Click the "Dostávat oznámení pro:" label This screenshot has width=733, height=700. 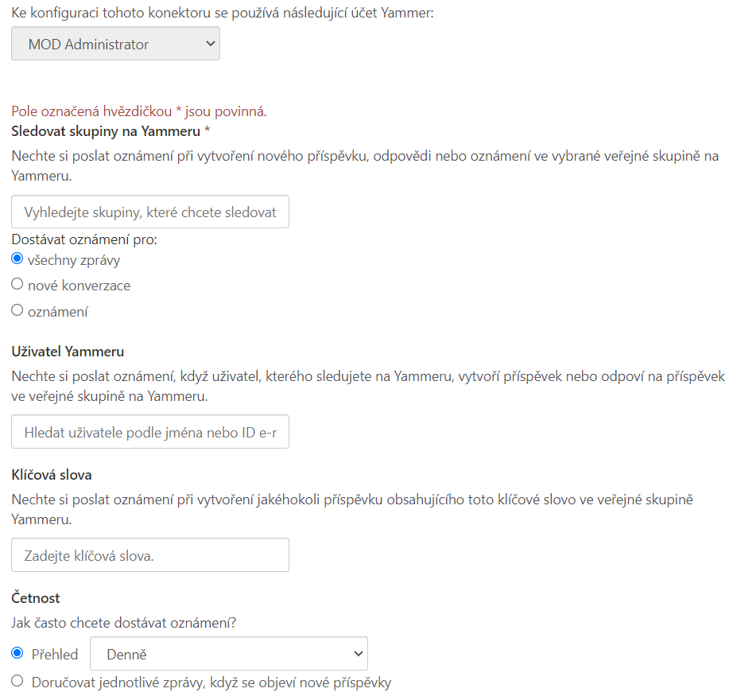tap(84, 239)
